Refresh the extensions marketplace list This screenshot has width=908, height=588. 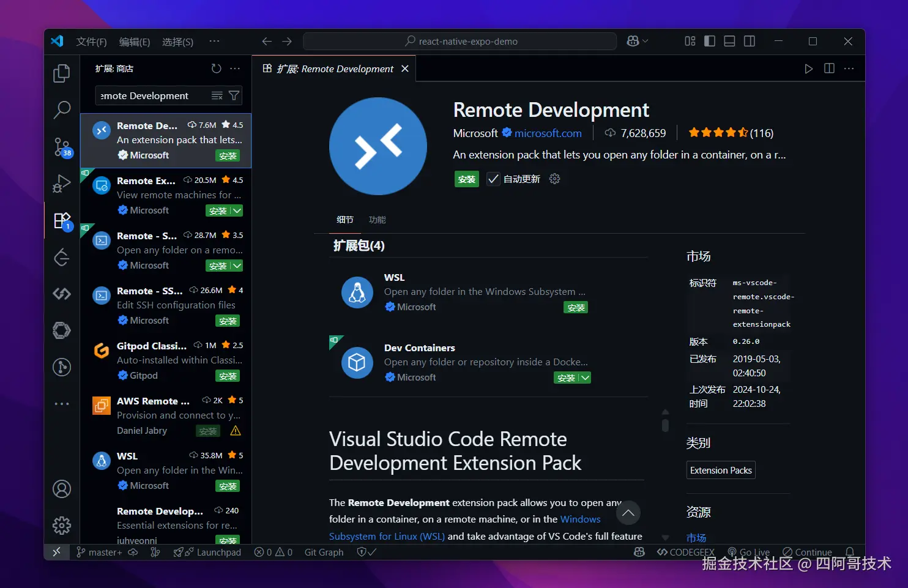click(x=216, y=69)
